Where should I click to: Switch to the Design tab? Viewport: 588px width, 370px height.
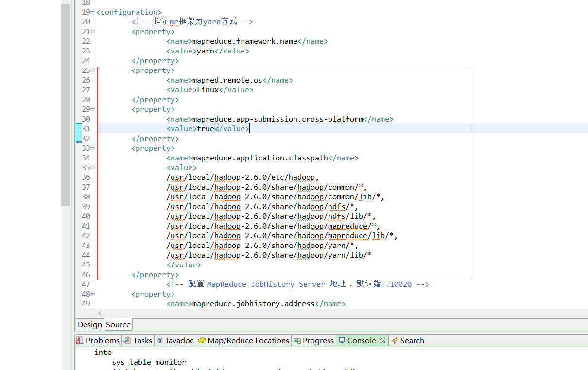click(x=90, y=324)
